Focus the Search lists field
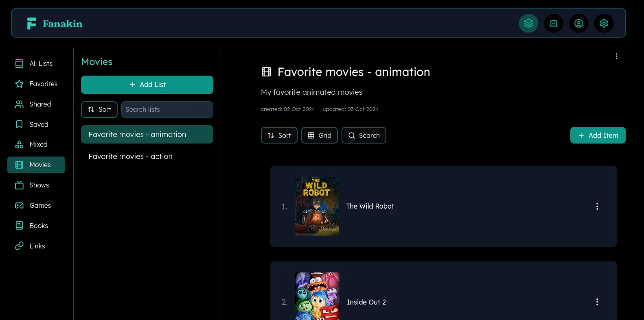 (x=167, y=109)
